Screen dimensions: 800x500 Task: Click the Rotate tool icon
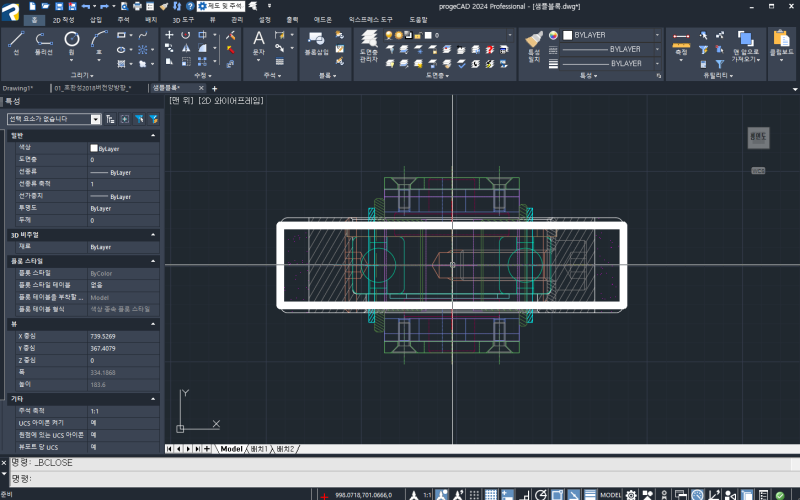point(186,35)
